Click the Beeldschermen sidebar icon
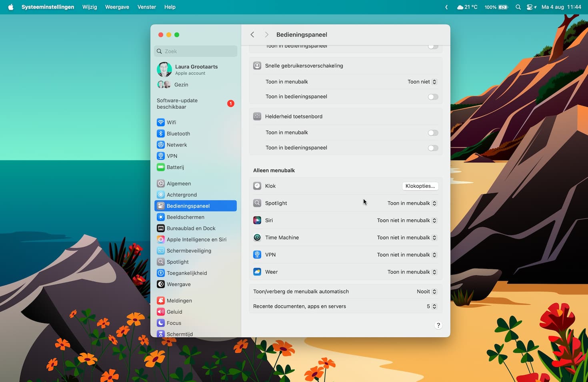 point(161,217)
